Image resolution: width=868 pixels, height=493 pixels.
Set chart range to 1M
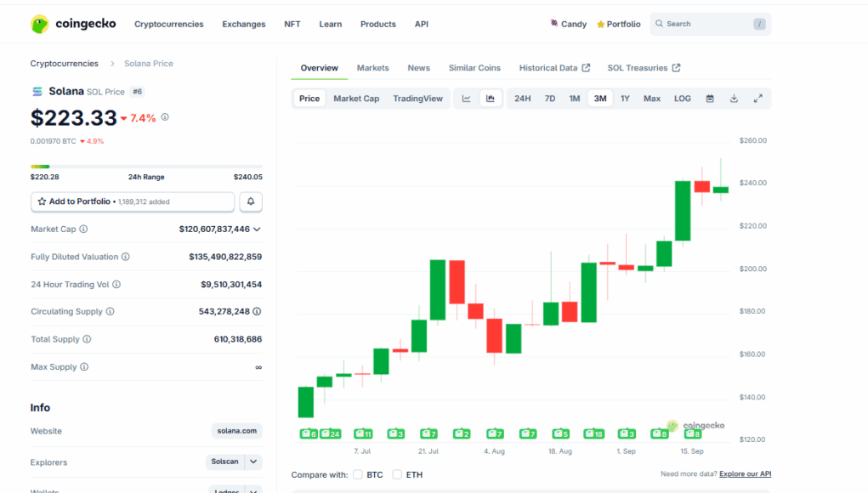pos(575,99)
